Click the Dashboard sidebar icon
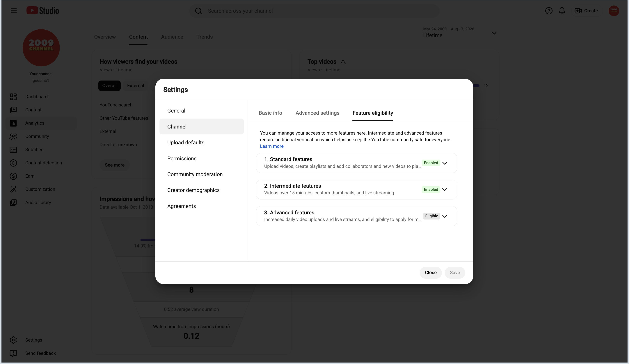The image size is (629, 364). pos(13,97)
